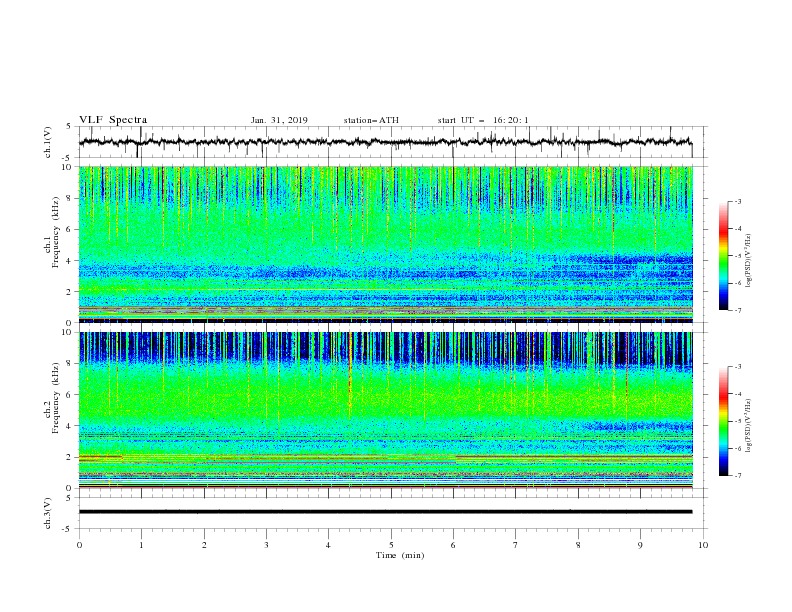Click the "-7" tick on lower color bar

click(x=738, y=475)
